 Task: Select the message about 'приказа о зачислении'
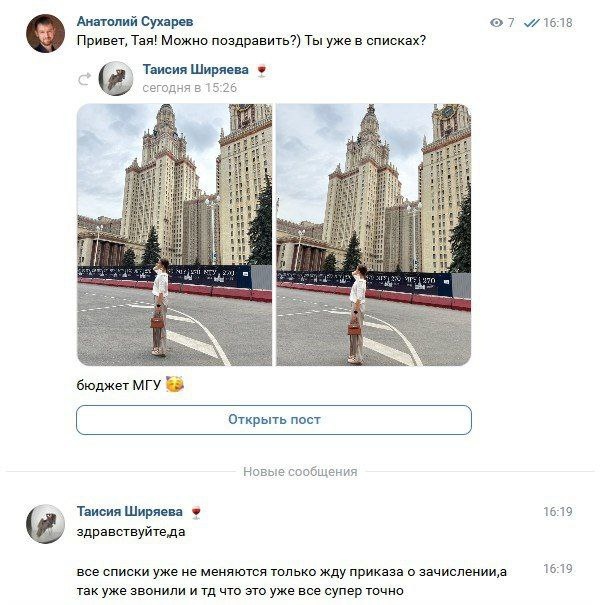(292, 581)
